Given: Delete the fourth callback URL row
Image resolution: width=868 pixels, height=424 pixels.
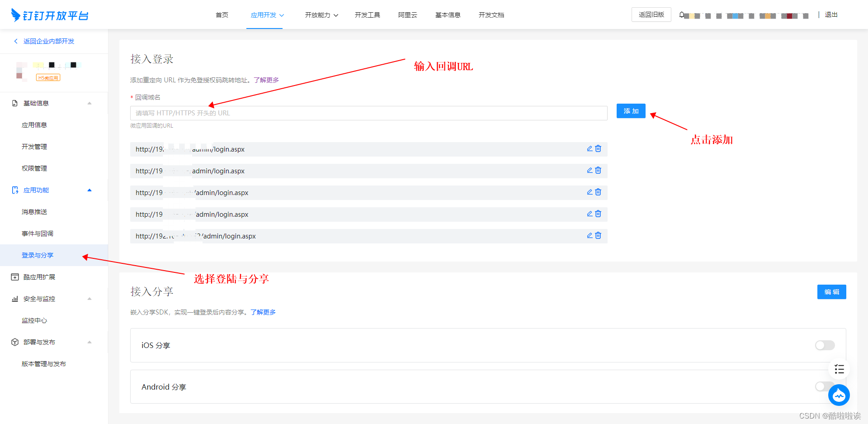Looking at the screenshot, I should [598, 214].
